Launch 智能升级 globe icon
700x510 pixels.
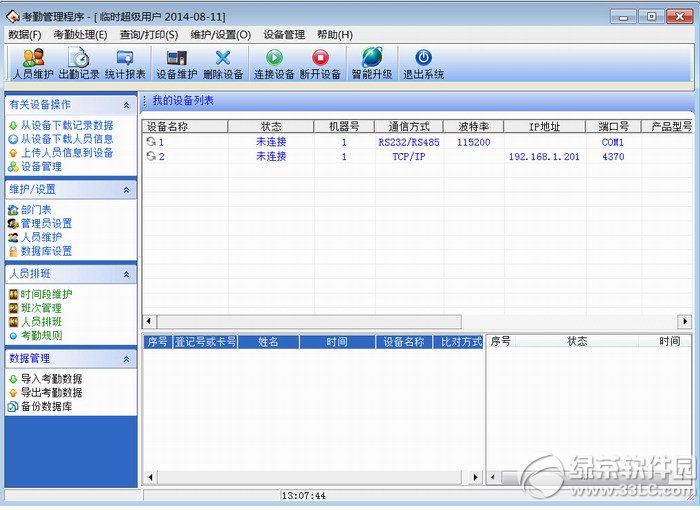pos(372,57)
